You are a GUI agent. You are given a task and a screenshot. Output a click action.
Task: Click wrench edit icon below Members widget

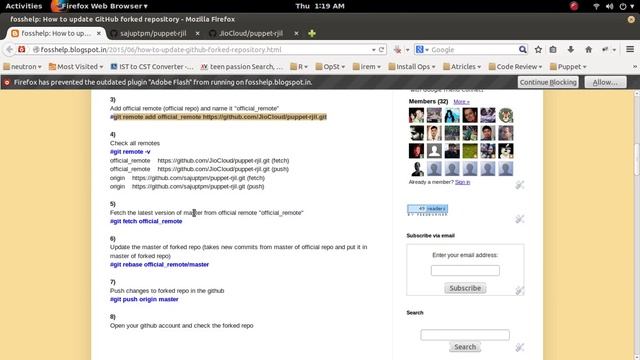pyautogui.click(x=520, y=185)
